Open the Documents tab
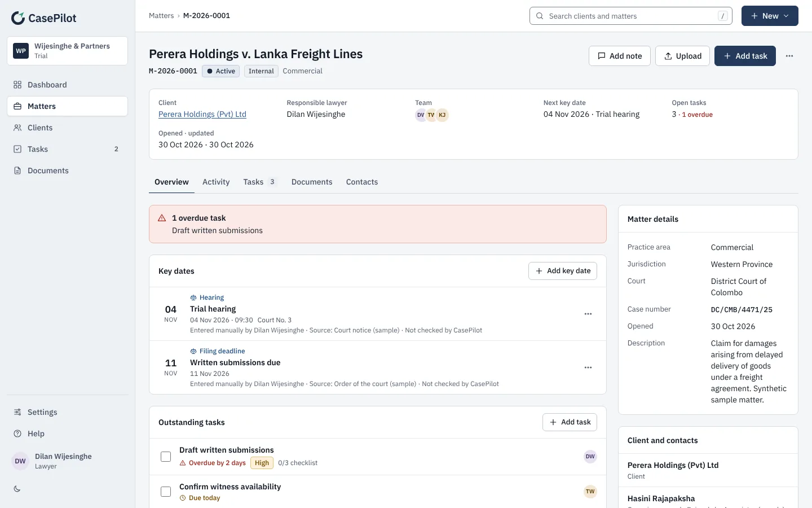Viewport: 812px width, 508px height. (x=312, y=182)
